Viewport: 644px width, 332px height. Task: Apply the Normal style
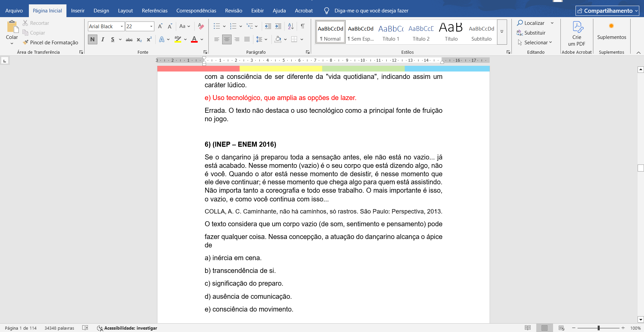pos(331,32)
